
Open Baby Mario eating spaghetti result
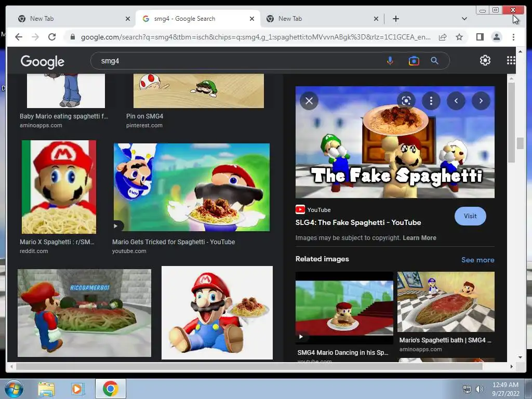[66, 90]
